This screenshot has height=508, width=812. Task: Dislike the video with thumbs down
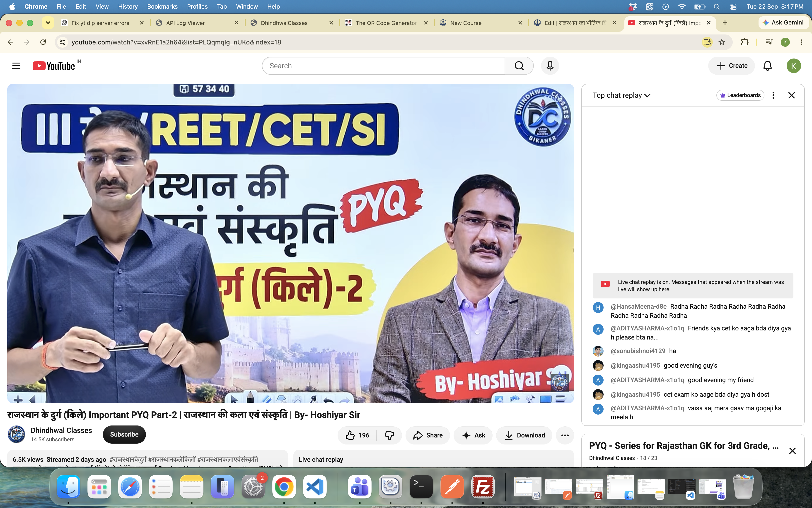click(389, 435)
